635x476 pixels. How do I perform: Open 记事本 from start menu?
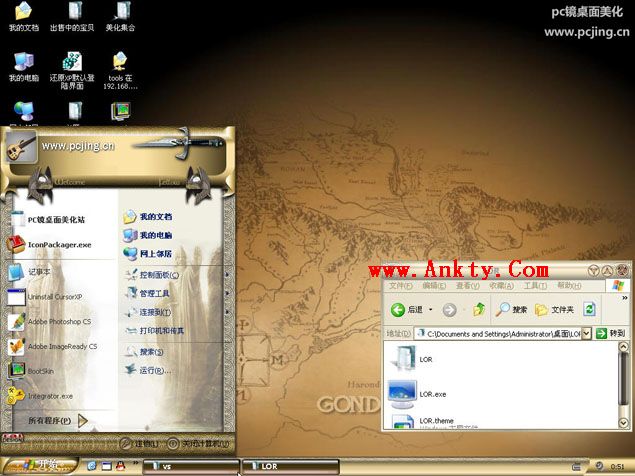pos(29,272)
